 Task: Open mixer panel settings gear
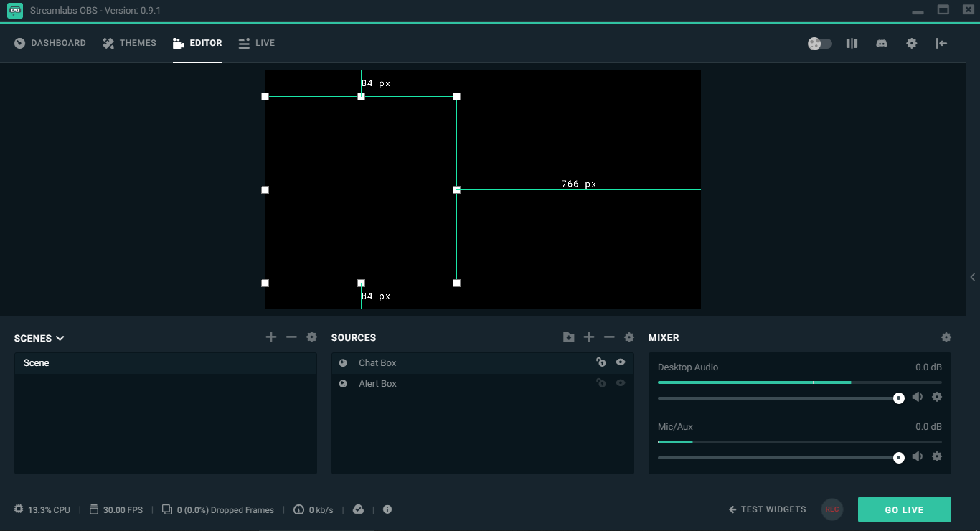point(946,337)
